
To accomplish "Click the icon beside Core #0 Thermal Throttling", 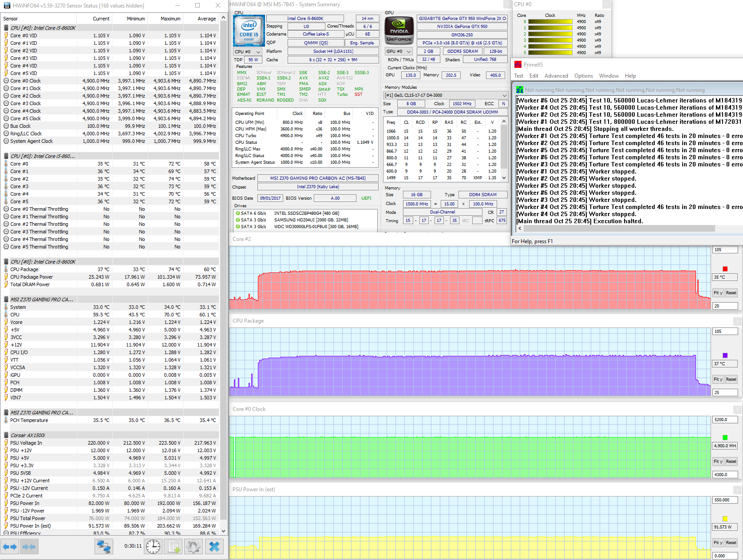I will pyautogui.click(x=6, y=209).
